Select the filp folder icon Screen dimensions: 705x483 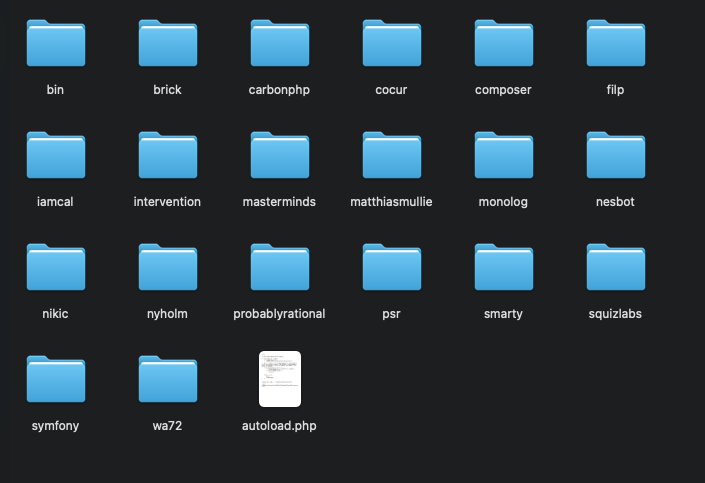click(616, 43)
